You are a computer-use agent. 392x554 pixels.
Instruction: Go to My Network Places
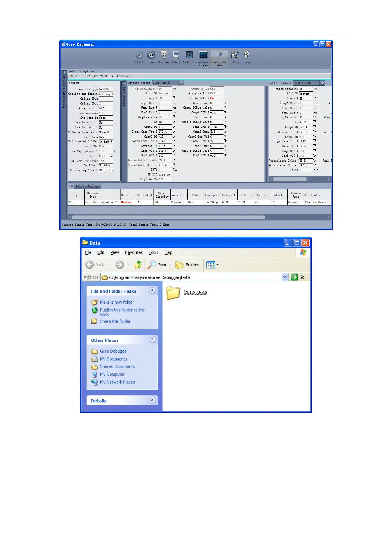point(117,382)
